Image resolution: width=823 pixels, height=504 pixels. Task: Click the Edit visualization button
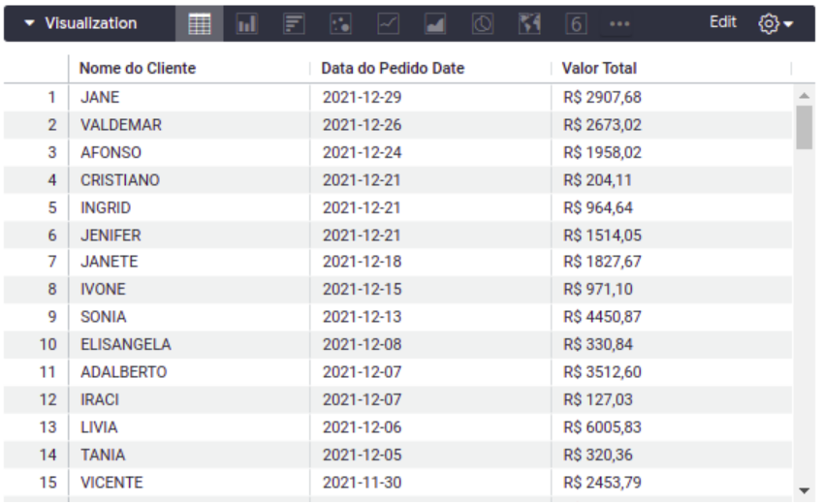pyautogui.click(x=723, y=22)
